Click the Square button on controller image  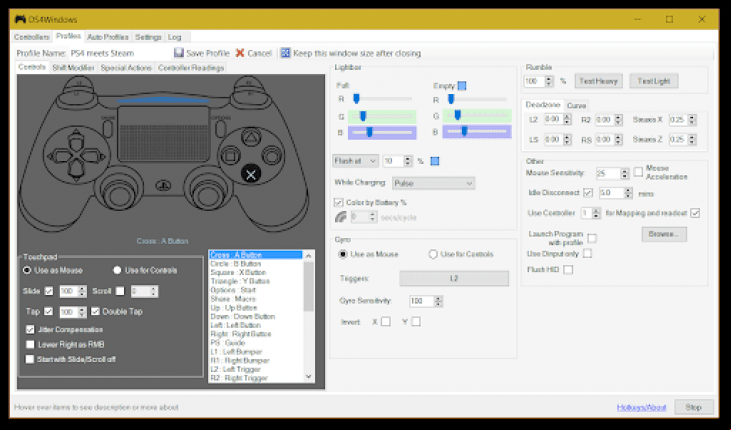pos(229,155)
